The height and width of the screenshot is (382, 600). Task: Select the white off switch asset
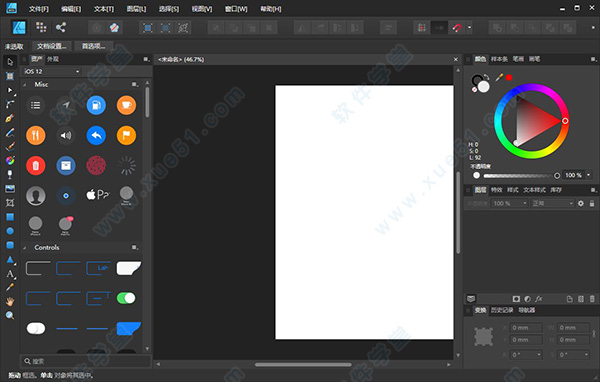pyautogui.click(x=36, y=328)
